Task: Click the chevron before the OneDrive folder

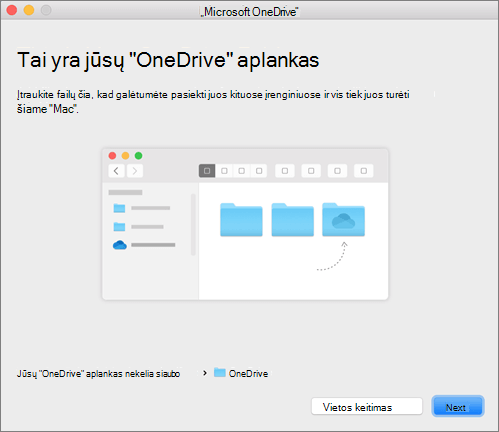Action: (x=205, y=373)
